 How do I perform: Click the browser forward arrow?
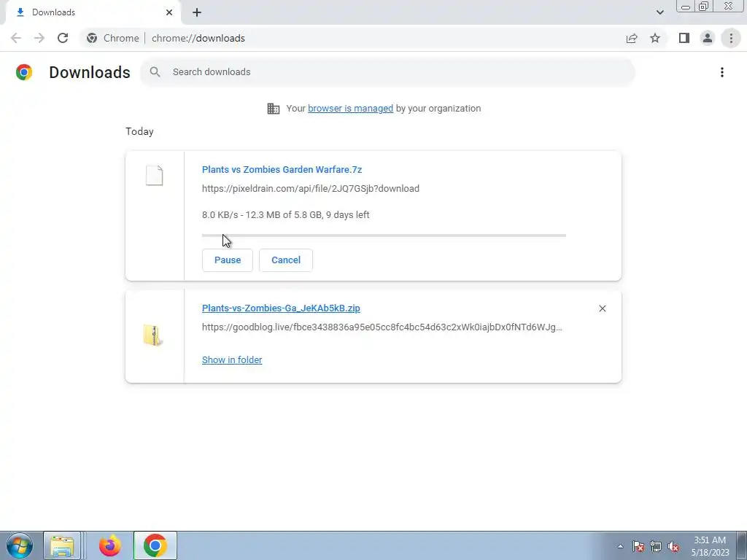39,38
